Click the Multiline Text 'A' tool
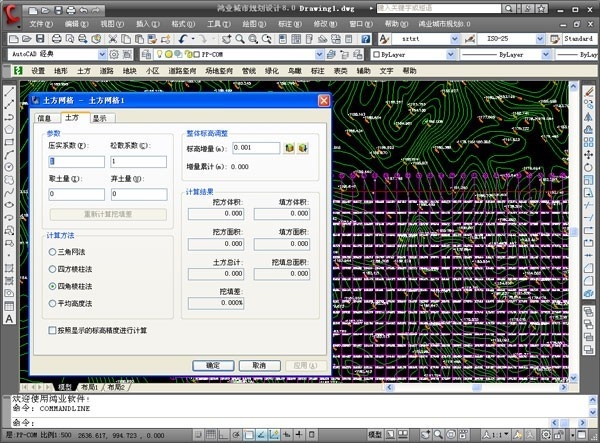 tap(9, 318)
